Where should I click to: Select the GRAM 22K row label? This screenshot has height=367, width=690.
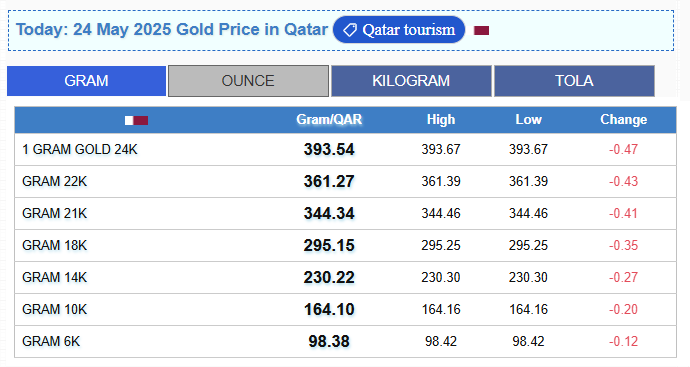pos(55,181)
